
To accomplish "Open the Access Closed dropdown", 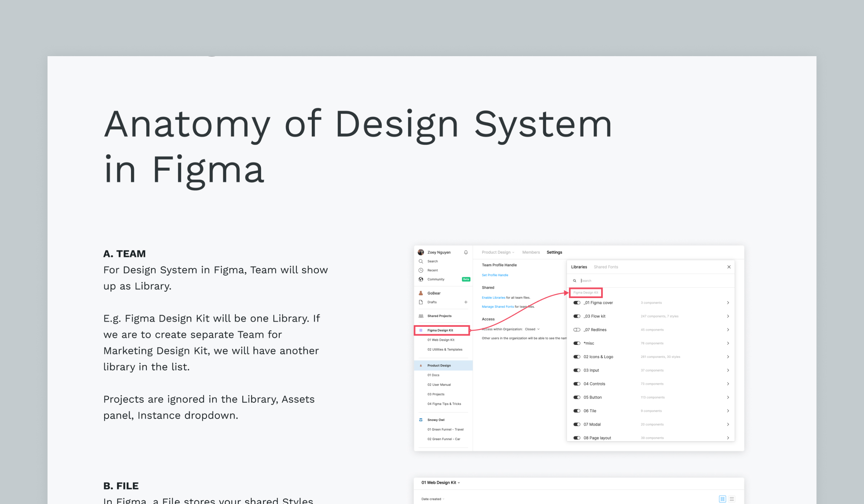I will (x=532, y=329).
